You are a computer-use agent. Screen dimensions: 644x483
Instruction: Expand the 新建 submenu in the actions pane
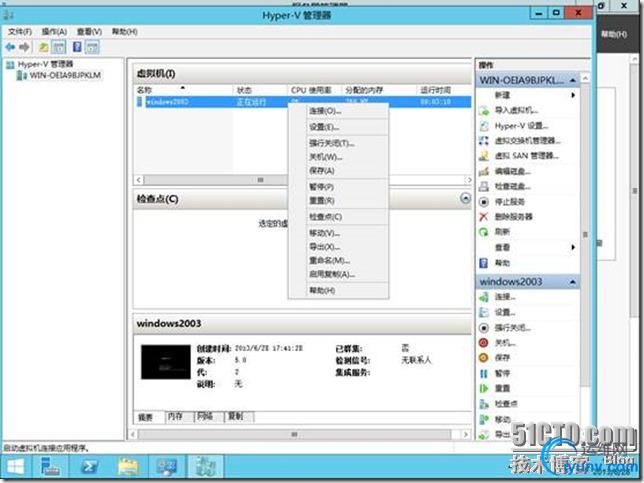[573, 95]
